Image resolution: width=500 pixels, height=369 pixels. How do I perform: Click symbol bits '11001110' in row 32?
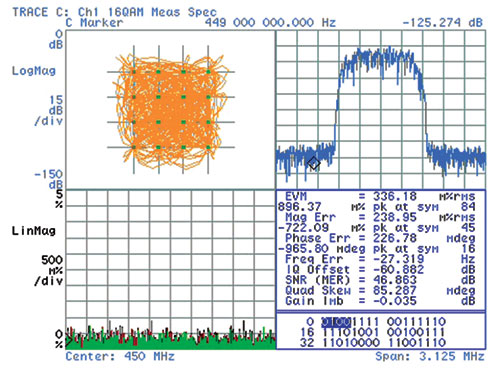pos(416,343)
